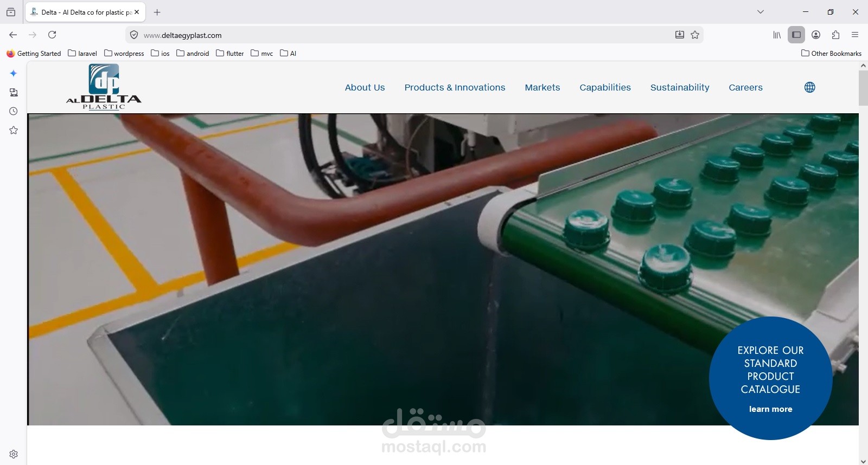Open Products & Innovations menu
Screen dimensions: 868x465
[455, 87]
